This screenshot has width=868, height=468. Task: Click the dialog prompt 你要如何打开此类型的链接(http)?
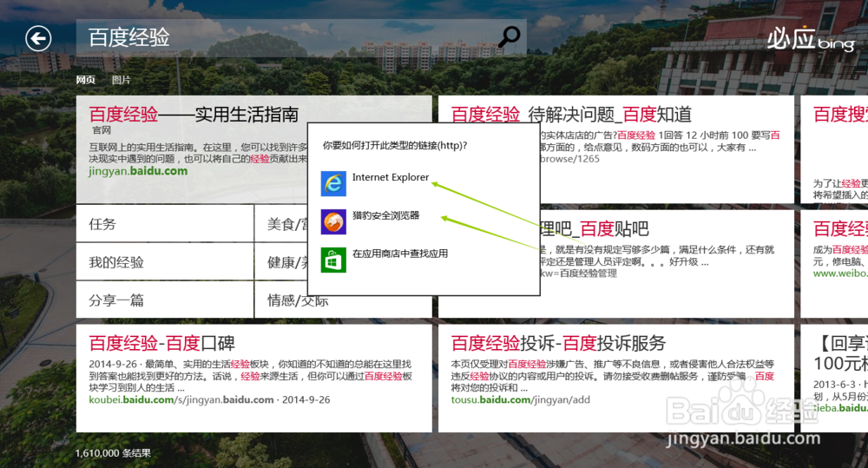click(x=395, y=146)
